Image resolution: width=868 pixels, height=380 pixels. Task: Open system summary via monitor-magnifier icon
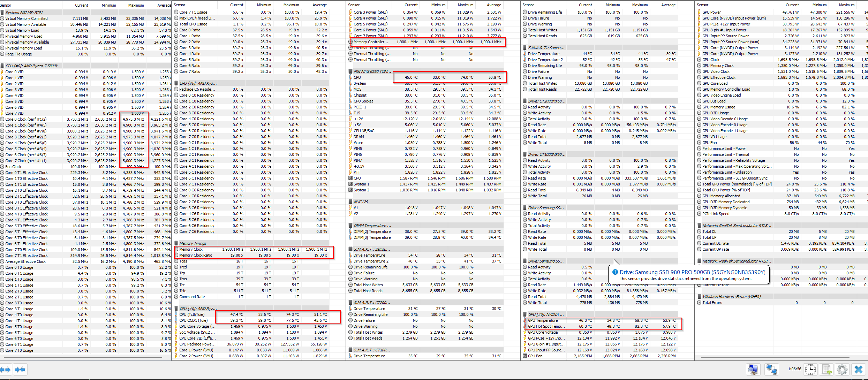[753, 370]
